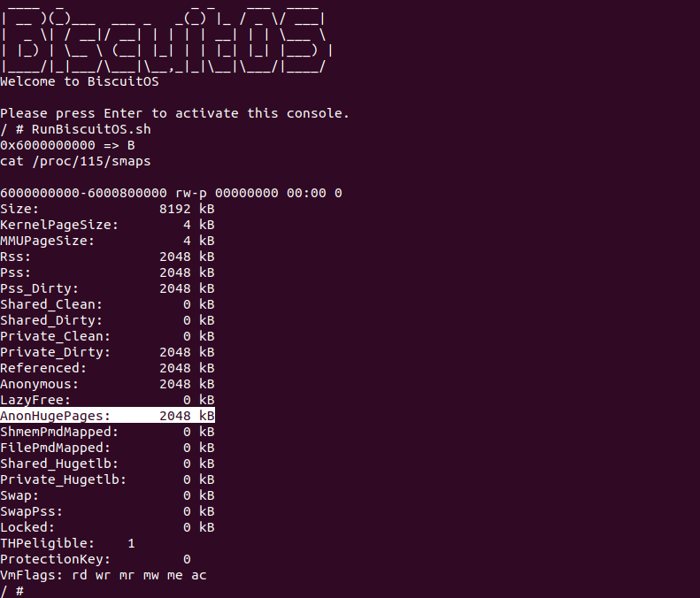
Task: Click the Referenced line
Action: (x=107, y=368)
